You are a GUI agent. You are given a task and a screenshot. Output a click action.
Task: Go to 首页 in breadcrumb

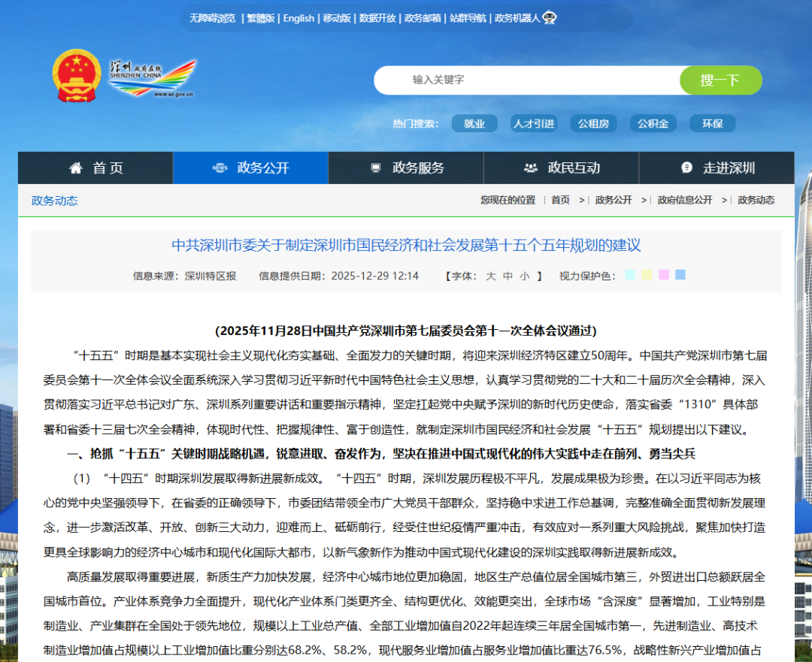560,200
